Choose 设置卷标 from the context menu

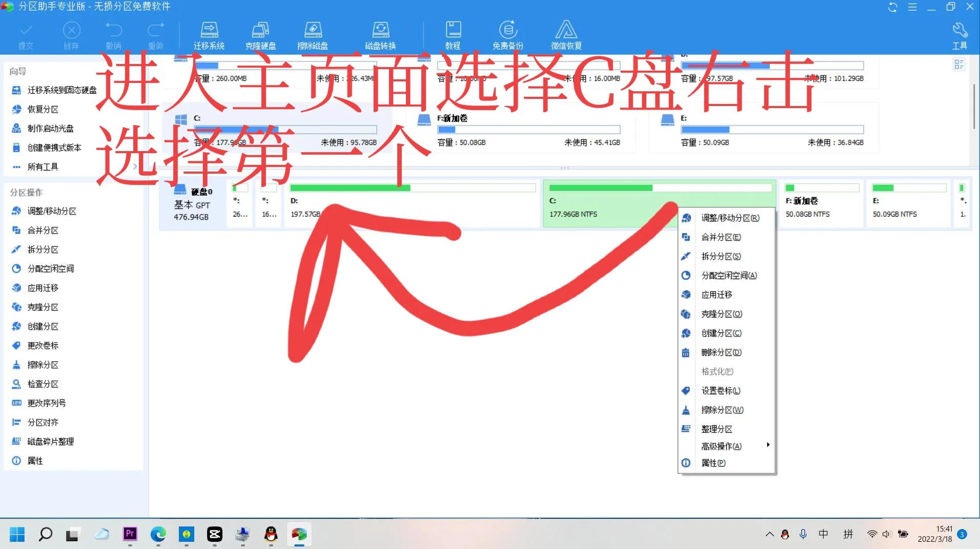coord(719,390)
